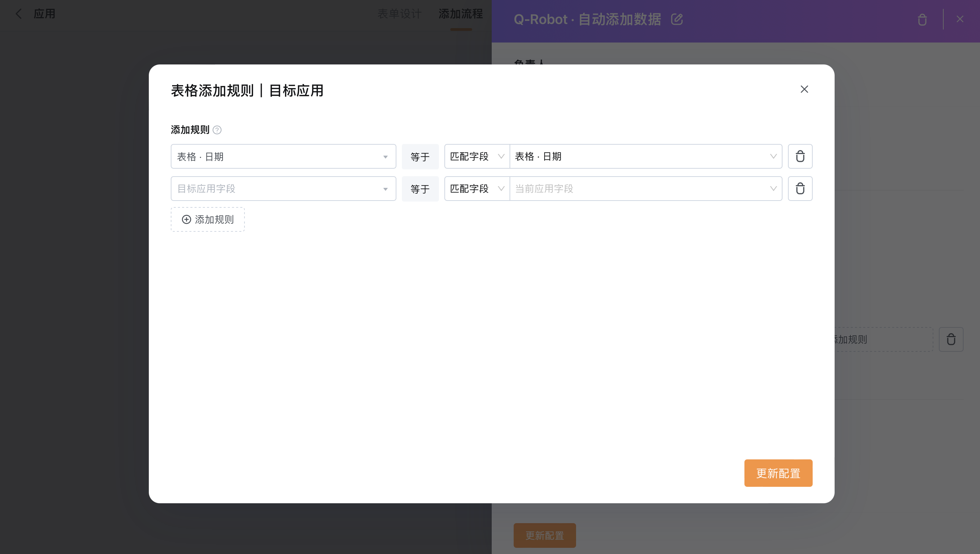This screenshot has height=554, width=980.
Task: Close the Q-Robot side panel
Action: click(x=960, y=19)
